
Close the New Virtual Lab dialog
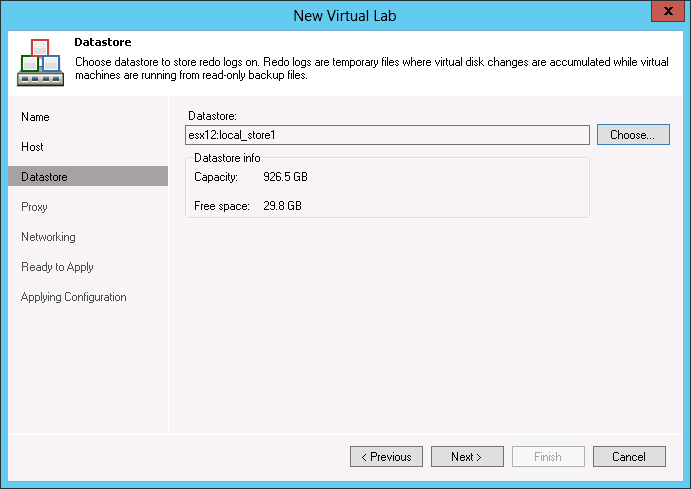pos(664,13)
